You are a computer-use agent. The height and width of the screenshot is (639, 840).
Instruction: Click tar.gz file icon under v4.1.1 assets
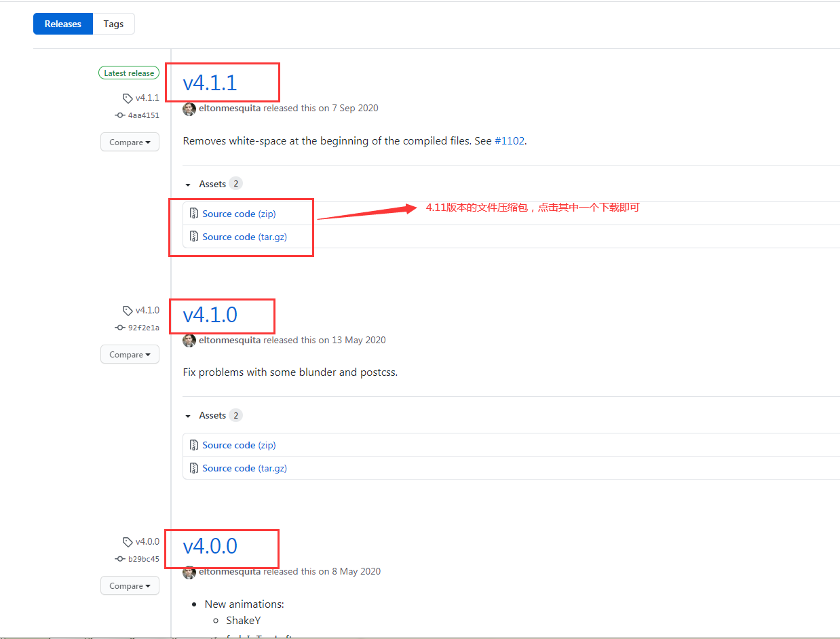193,237
